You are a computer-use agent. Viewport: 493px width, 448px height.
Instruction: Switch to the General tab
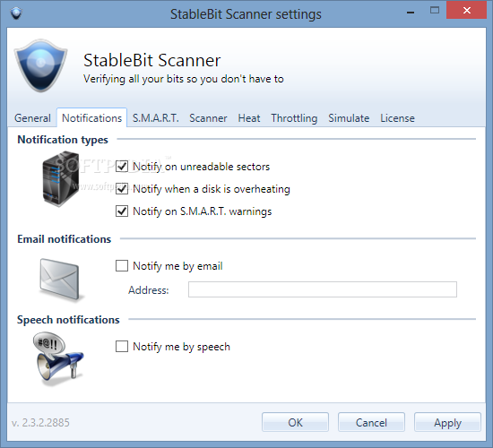(32, 118)
